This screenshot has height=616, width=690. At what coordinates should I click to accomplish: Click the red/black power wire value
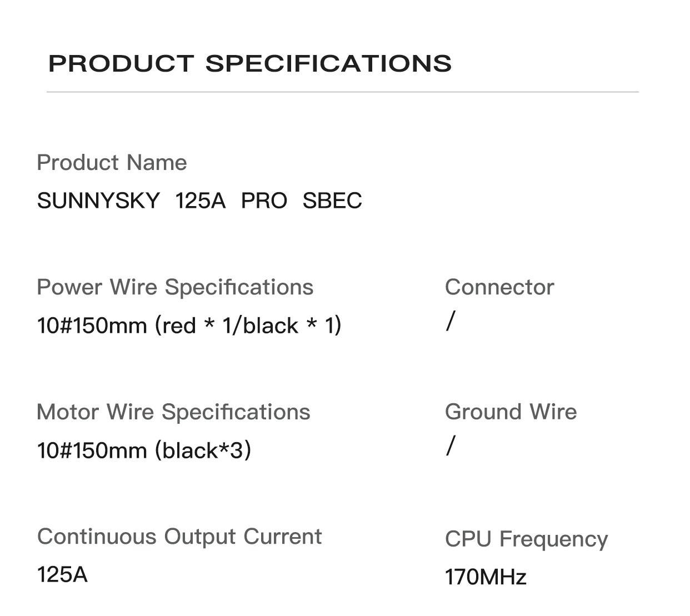coord(189,325)
